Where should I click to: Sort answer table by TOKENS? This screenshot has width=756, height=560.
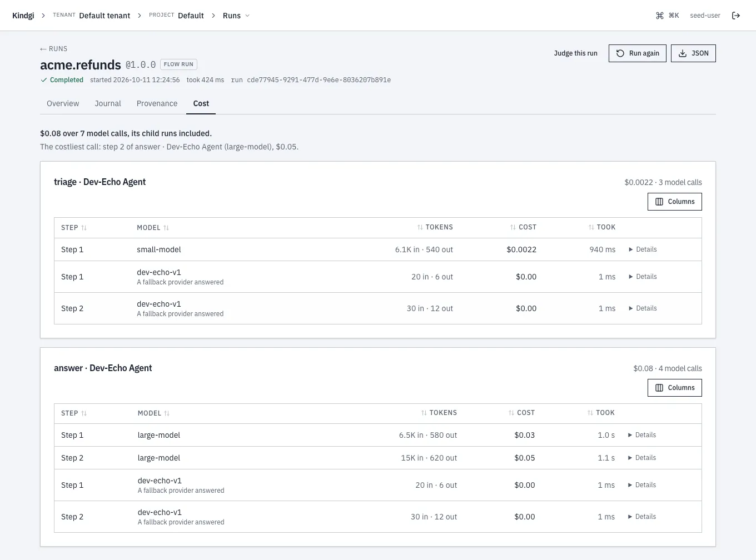coord(439,413)
